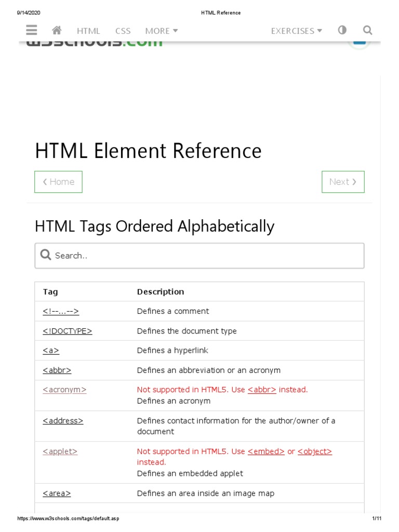Click the 'Tag' column header
This screenshot has width=399, height=532.
[x=50, y=292]
